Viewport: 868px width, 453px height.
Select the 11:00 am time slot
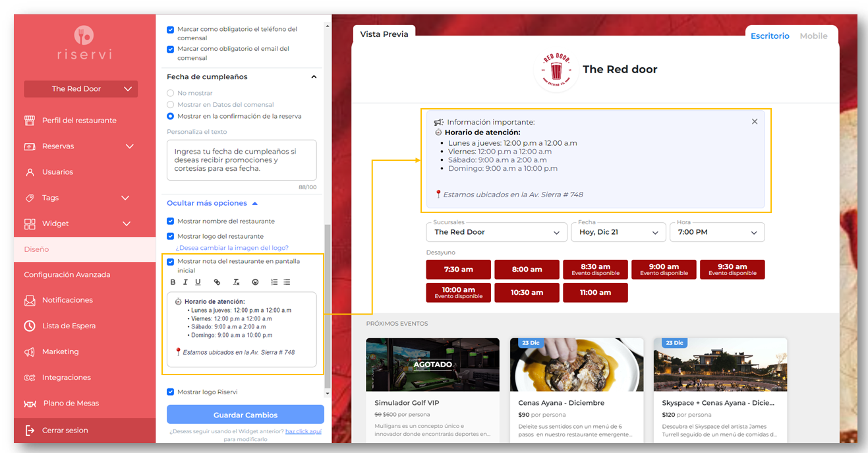point(595,293)
